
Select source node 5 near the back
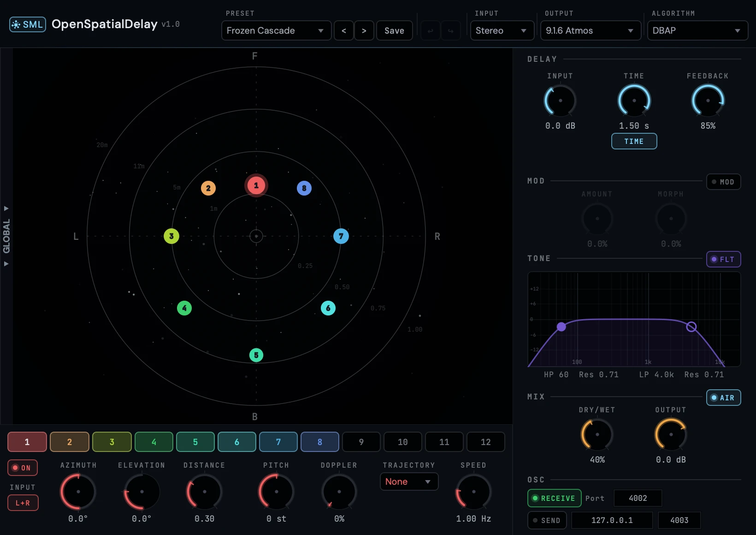click(x=256, y=355)
